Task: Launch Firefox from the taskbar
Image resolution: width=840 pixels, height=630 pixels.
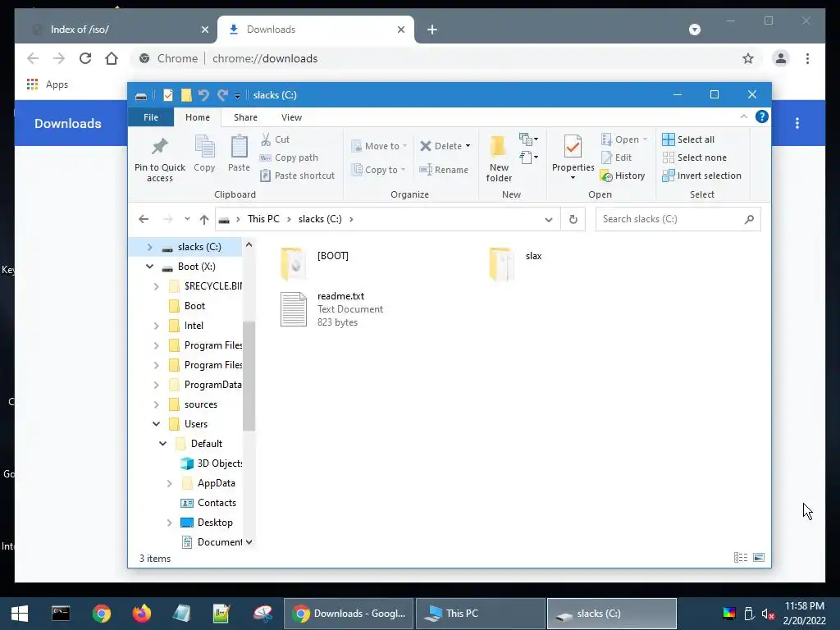Action: (x=141, y=614)
